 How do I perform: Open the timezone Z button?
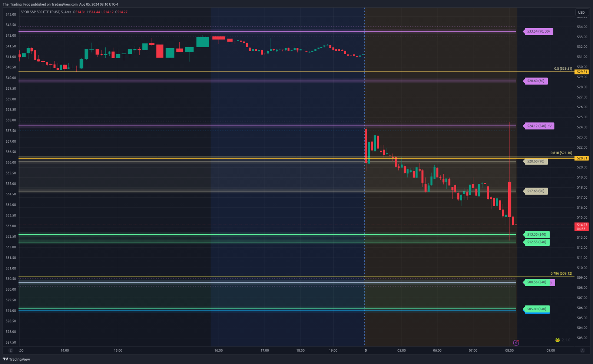coord(10,350)
